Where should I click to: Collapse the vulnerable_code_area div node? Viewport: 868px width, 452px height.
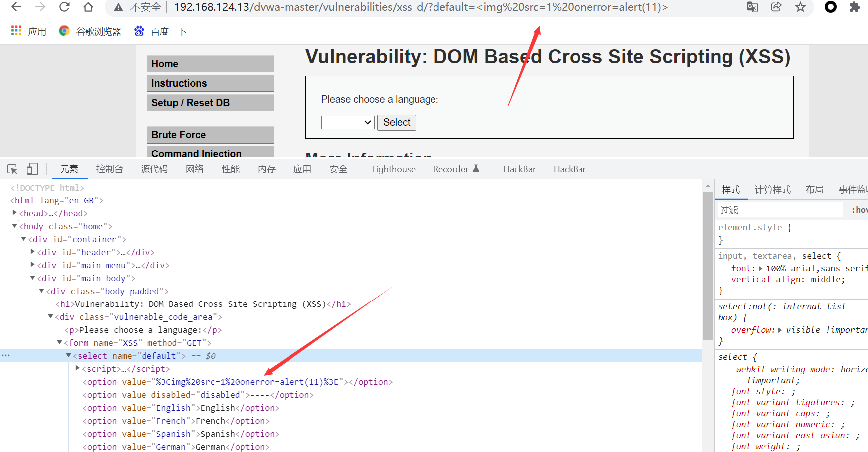(x=50, y=316)
